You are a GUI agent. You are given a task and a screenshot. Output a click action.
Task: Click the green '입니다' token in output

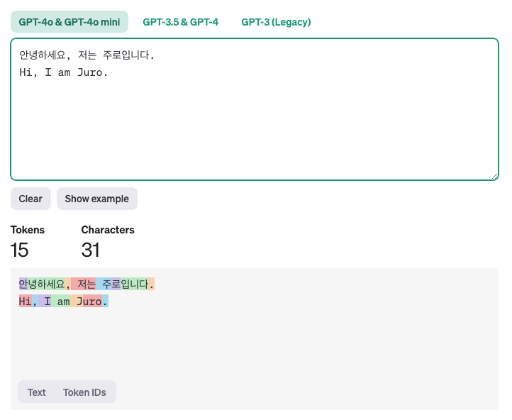pos(135,284)
